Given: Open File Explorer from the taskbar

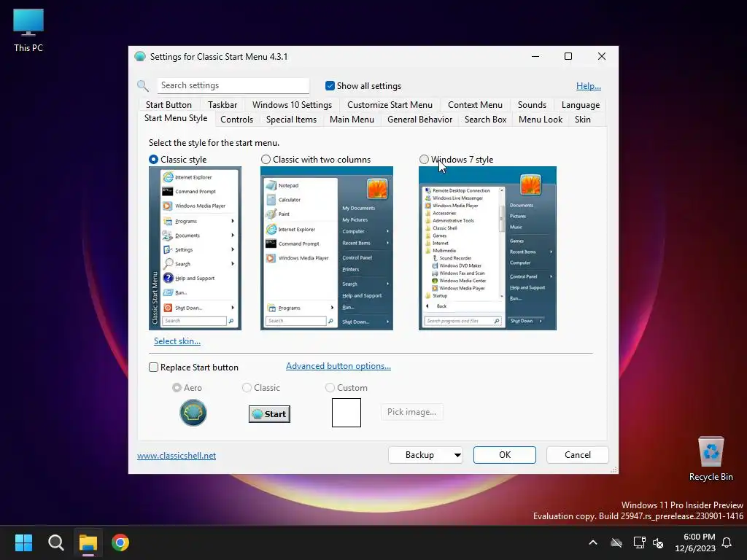Looking at the screenshot, I should click(x=88, y=542).
